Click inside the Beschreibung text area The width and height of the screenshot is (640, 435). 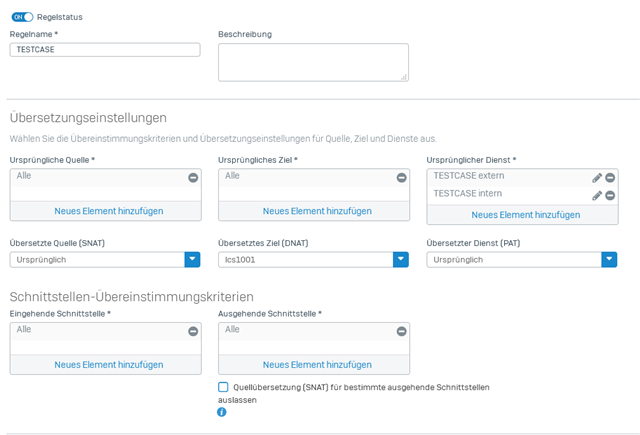313,62
